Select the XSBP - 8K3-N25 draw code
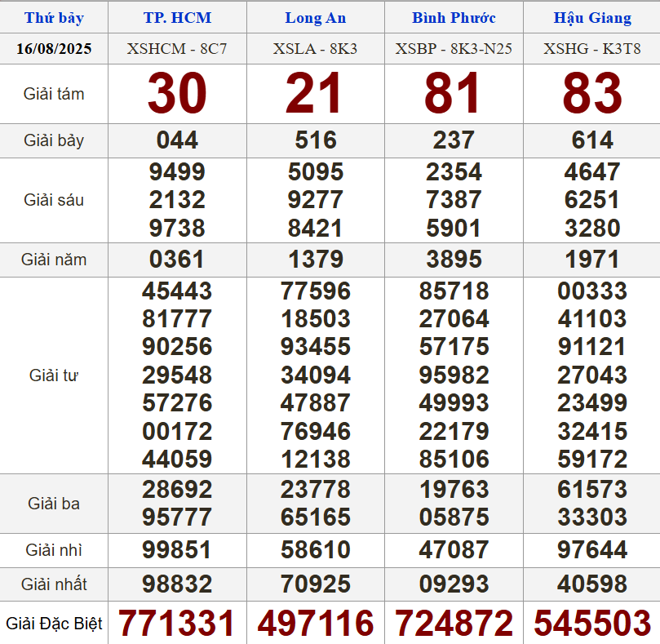Image resolution: width=660 pixels, height=644 pixels. coord(454,49)
